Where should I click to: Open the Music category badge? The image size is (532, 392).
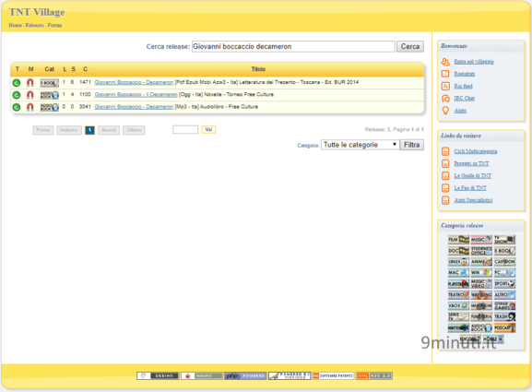tap(481, 240)
